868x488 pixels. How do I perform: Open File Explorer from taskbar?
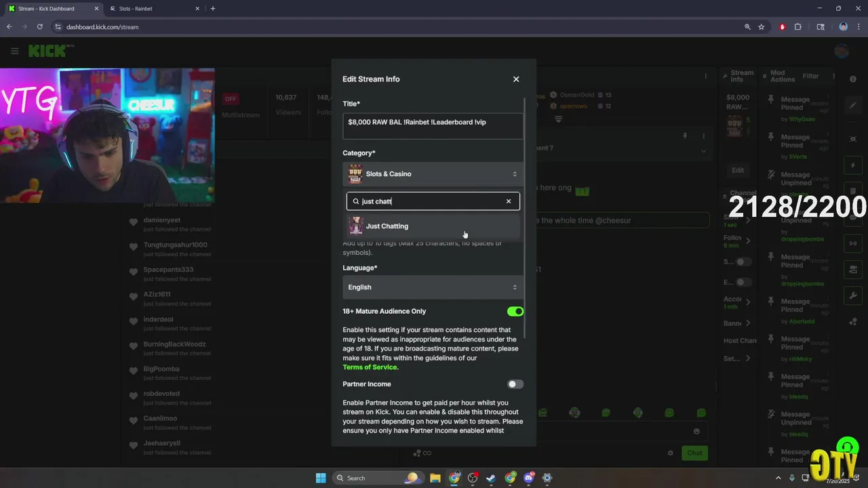[435, 478]
